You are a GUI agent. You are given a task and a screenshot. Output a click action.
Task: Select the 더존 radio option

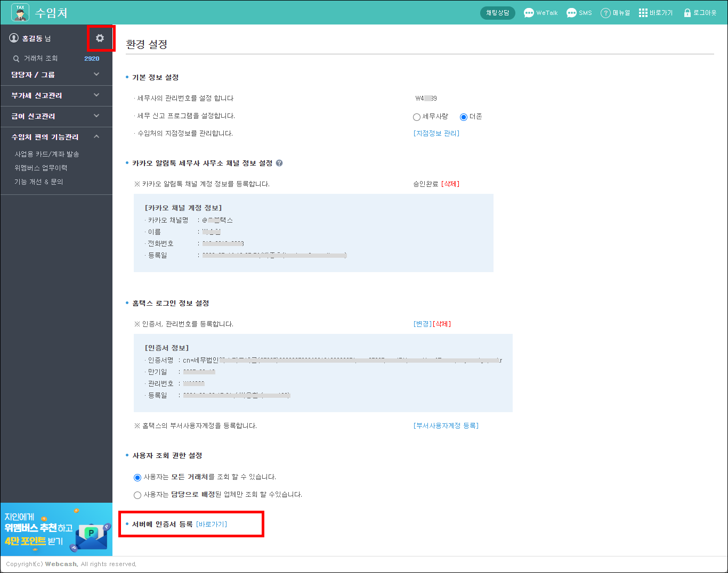(464, 117)
